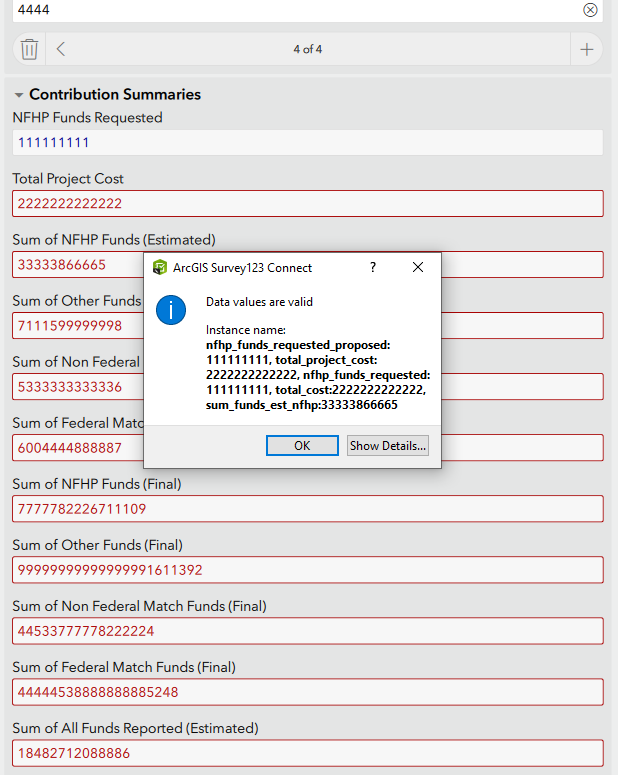618x775 pixels.
Task: Delete the current repeat record with trash icon
Action: point(30,48)
